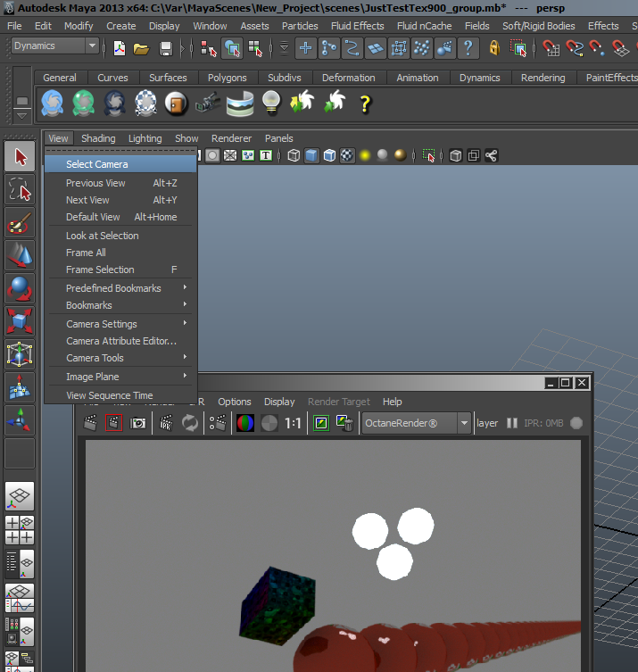The height and width of the screenshot is (672, 638).
Task: Open the Render View Help menu
Action: 392,402
